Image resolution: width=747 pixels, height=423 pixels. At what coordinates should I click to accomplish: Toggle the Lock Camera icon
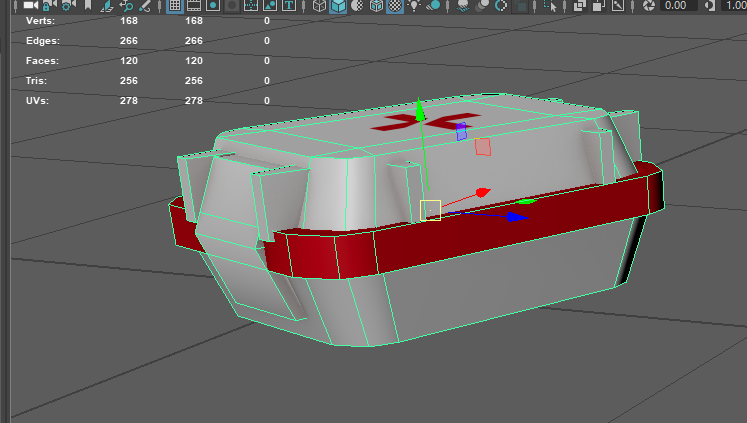pyautogui.click(x=50, y=5)
